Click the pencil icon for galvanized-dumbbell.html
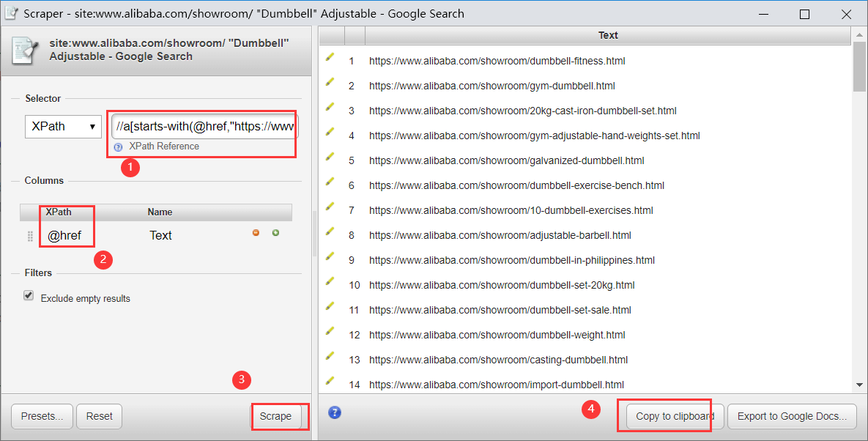The height and width of the screenshot is (441, 868). (x=330, y=157)
